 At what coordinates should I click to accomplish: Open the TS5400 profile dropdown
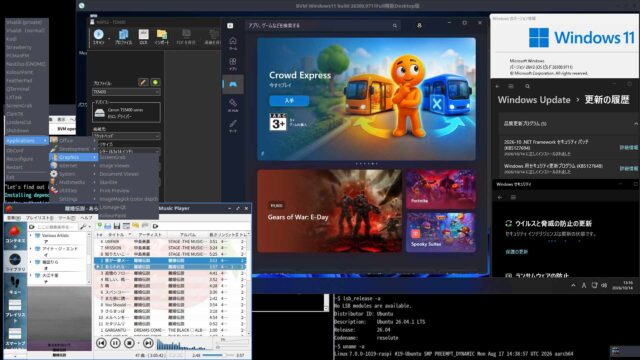126,92
